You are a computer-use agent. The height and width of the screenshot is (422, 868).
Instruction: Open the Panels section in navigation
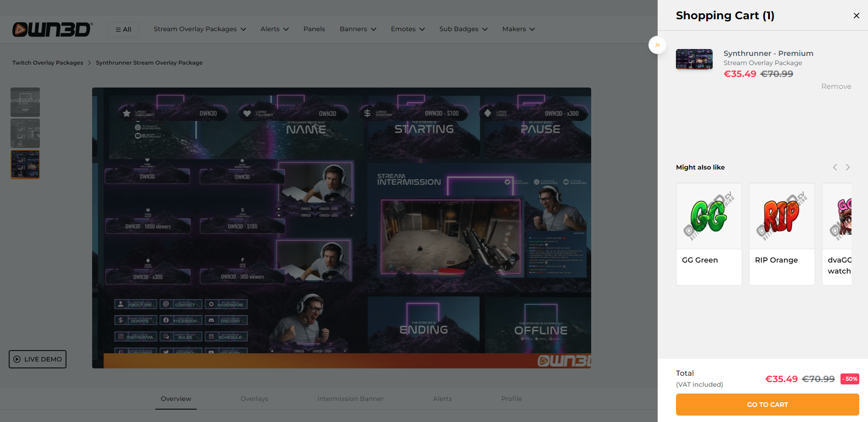click(314, 29)
